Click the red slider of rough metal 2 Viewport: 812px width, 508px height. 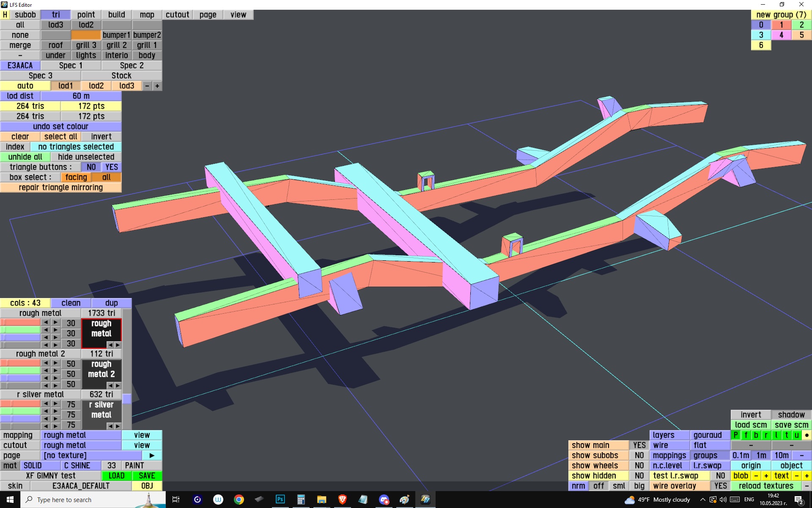tap(20, 364)
